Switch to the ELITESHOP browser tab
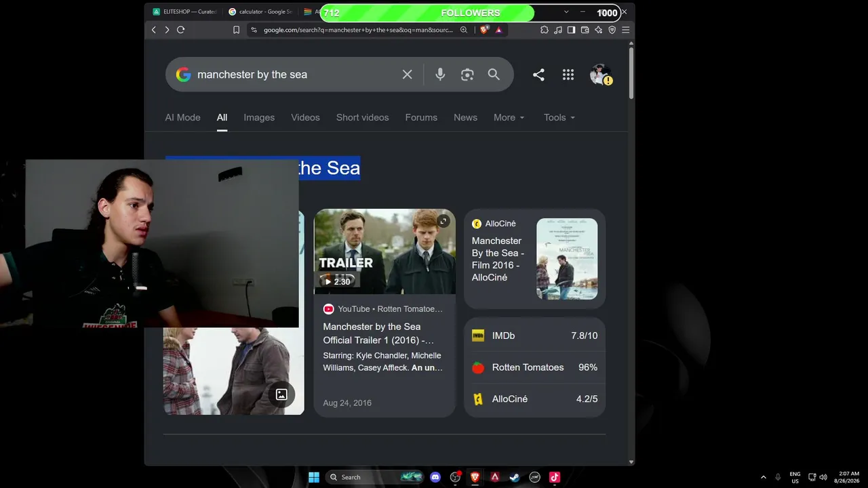 184,12
